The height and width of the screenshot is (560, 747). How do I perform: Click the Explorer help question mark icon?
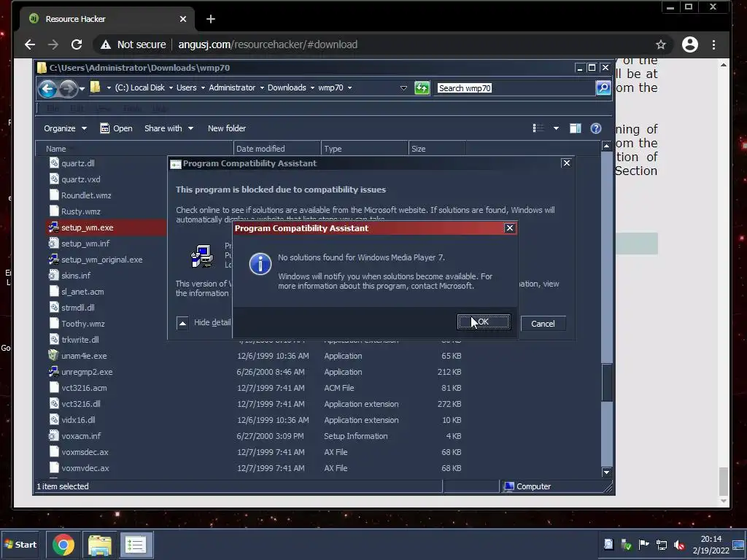click(x=596, y=128)
